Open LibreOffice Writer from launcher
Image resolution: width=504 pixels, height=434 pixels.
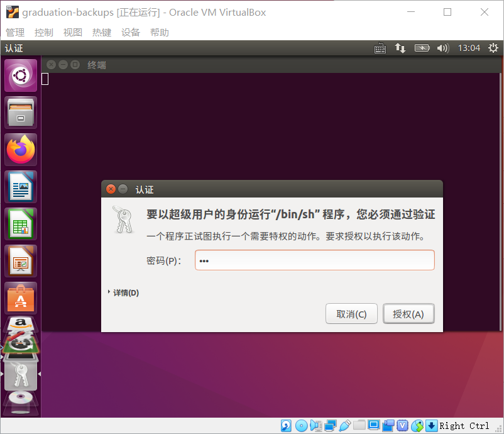click(21, 187)
